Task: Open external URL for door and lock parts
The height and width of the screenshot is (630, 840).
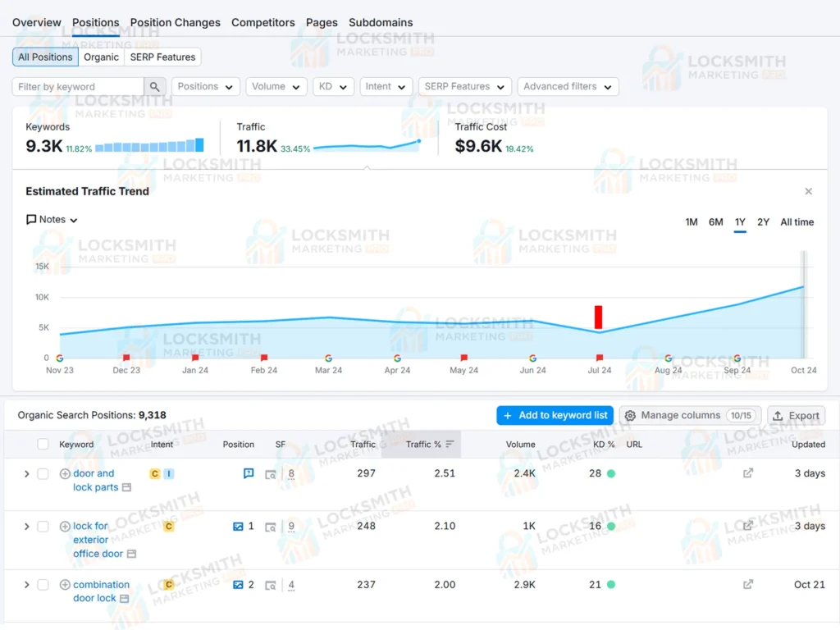Action: pyautogui.click(x=747, y=473)
